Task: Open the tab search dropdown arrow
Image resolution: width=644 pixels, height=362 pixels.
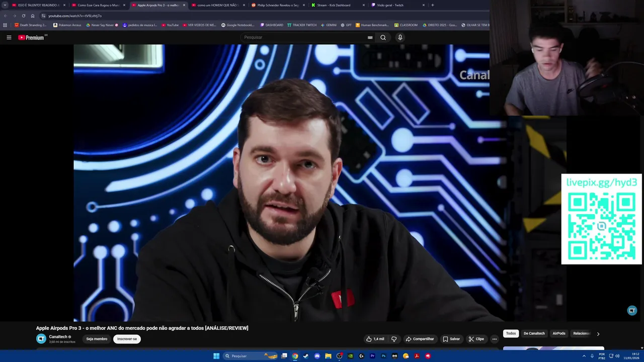Action: click(5, 5)
